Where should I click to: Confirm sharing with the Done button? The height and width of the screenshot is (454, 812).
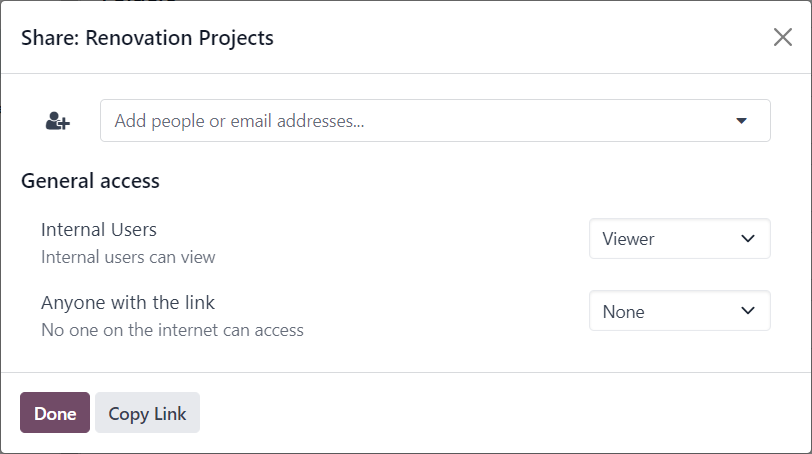pos(55,413)
